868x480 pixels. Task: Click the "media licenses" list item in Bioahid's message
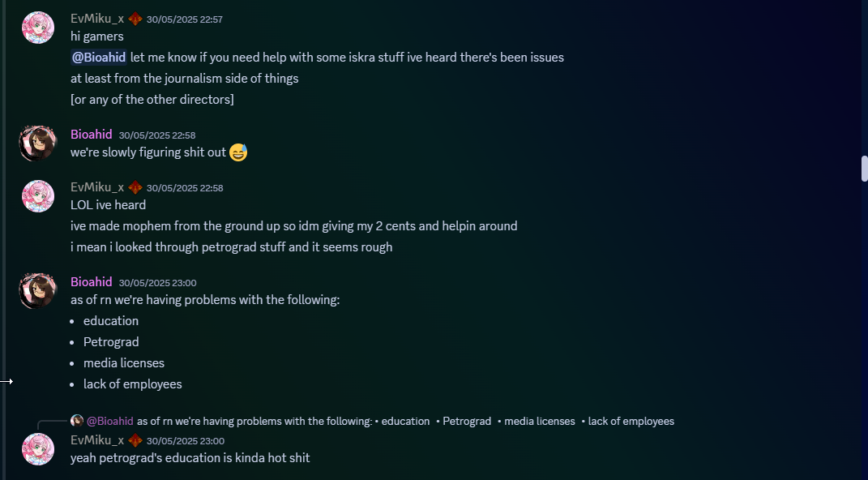124,362
